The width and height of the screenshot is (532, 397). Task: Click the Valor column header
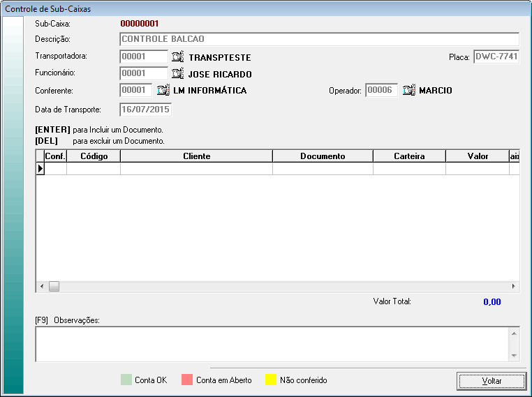tap(478, 156)
